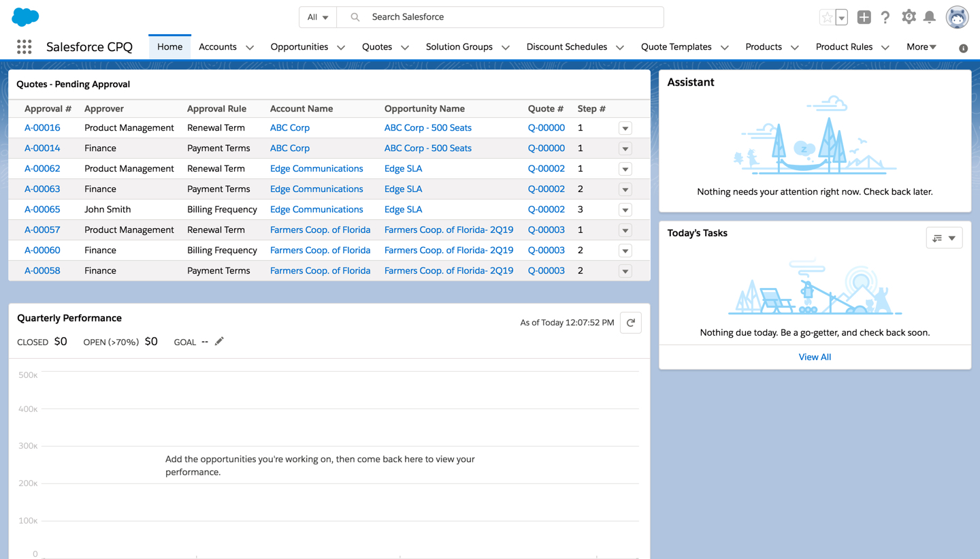The width and height of the screenshot is (980, 559).
Task: Open the Today's Tasks filter menu
Action: [x=944, y=238]
